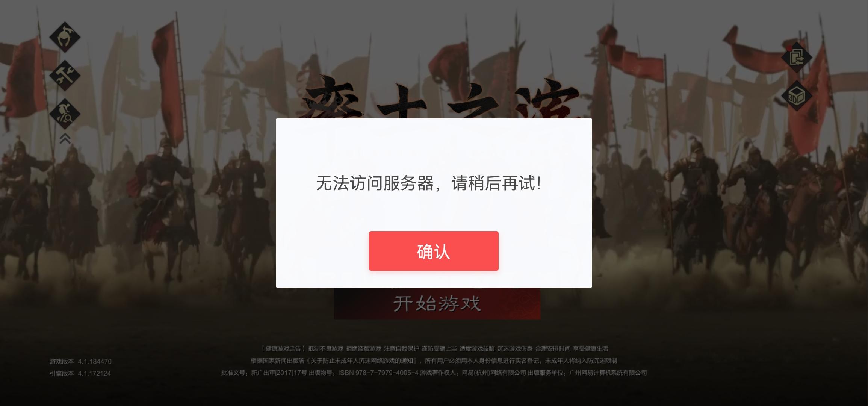Open the helmet account icon
Screen dimensions: 868x406
pyautogui.click(x=65, y=37)
